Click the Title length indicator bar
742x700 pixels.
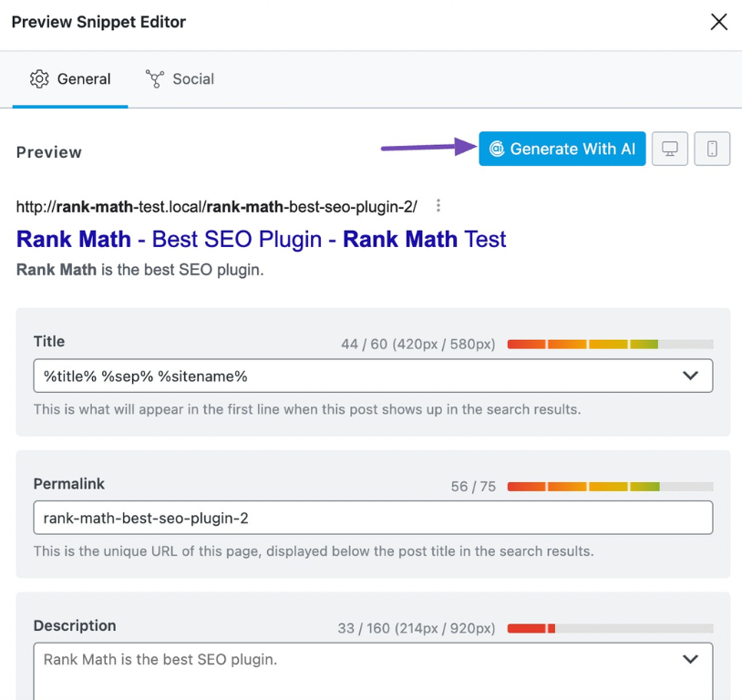click(x=610, y=345)
